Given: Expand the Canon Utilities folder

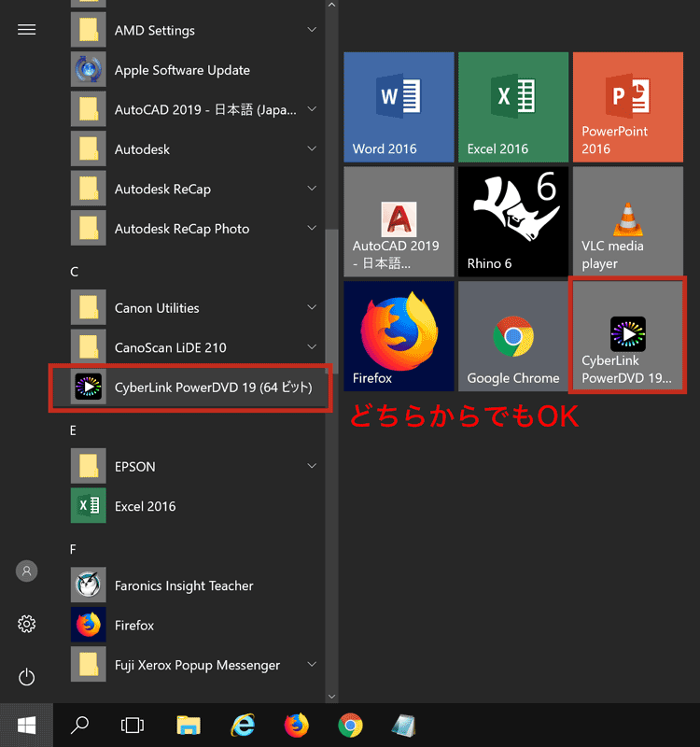Looking at the screenshot, I should tap(312, 308).
